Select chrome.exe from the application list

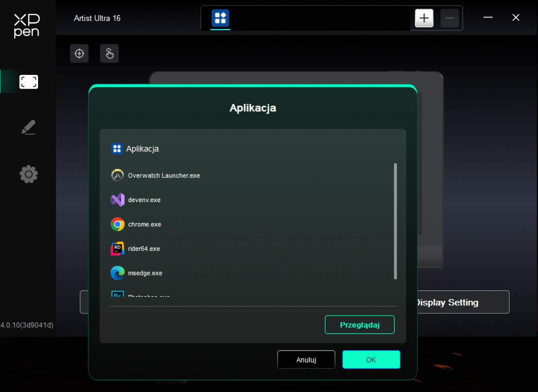tap(145, 224)
